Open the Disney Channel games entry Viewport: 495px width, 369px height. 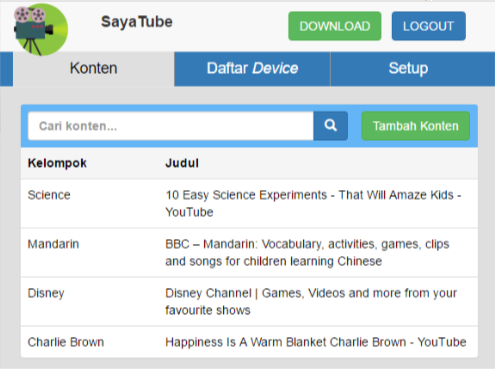pyautogui.click(x=311, y=302)
